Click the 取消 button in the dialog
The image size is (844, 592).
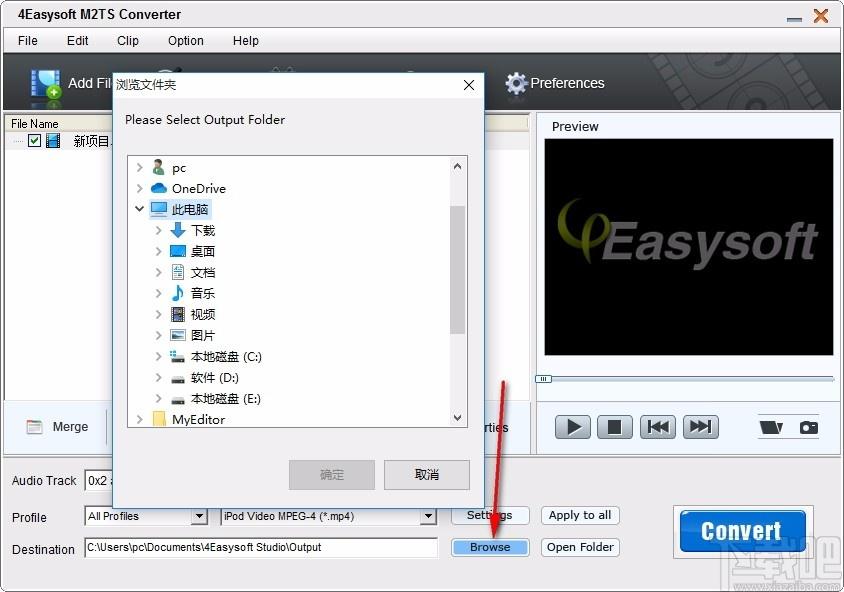(x=427, y=475)
